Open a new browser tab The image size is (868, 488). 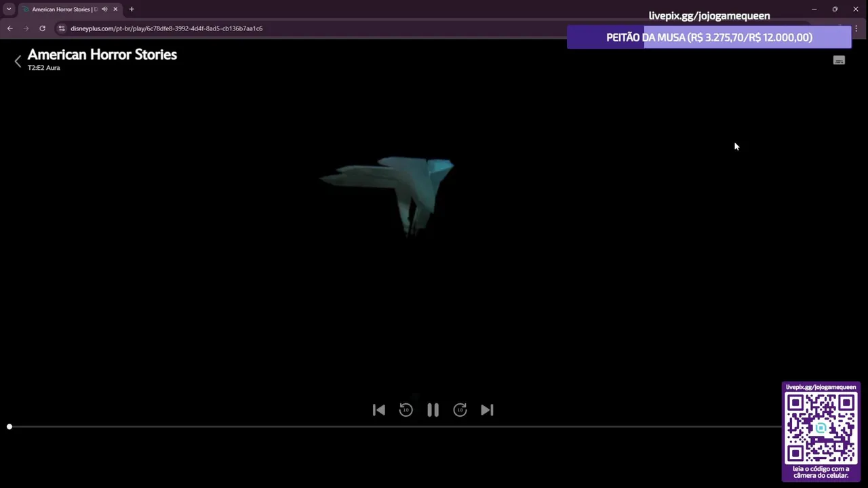pyautogui.click(x=132, y=9)
